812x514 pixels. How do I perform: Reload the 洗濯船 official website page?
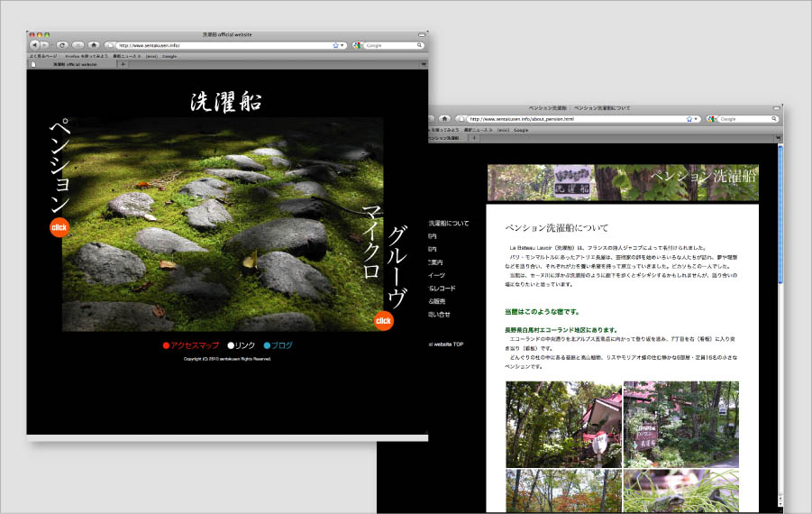tap(61, 44)
